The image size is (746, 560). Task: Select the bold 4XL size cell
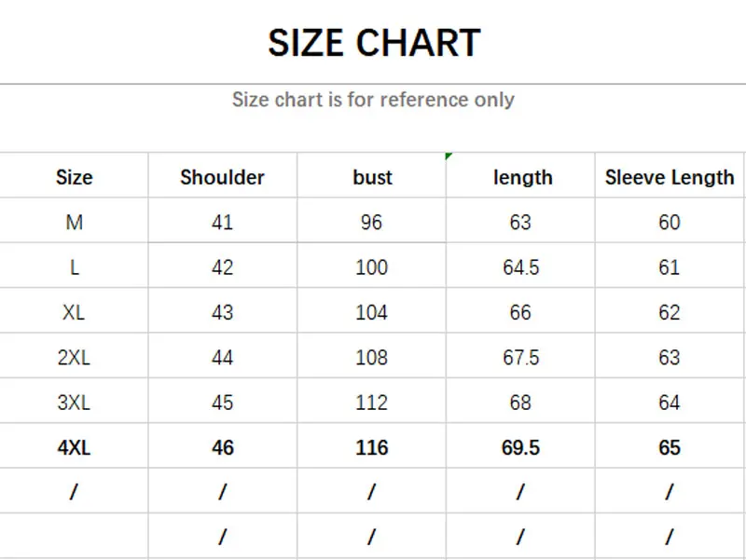point(75,448)
